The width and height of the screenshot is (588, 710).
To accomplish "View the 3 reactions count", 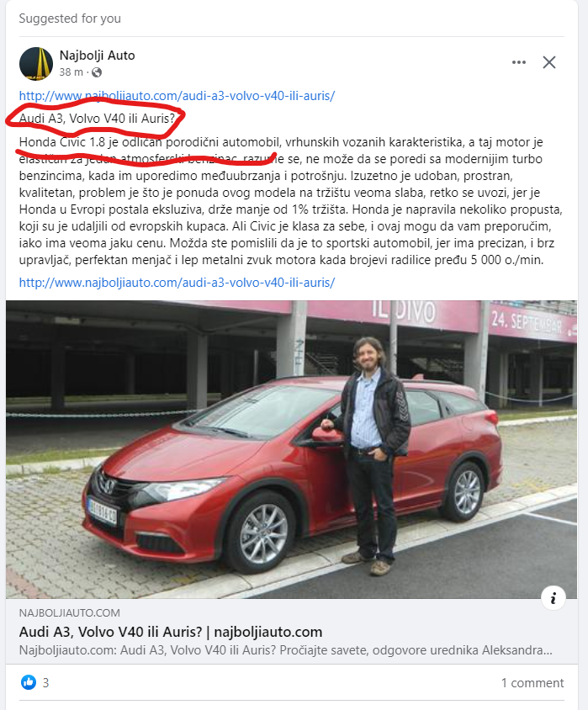I will tap(45, 683).
